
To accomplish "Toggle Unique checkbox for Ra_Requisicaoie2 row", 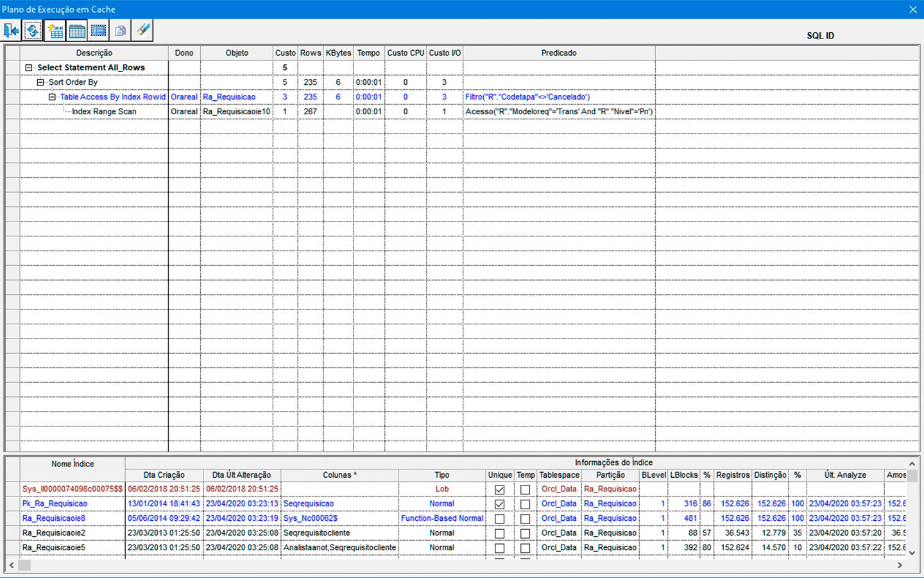I will 499,534.
